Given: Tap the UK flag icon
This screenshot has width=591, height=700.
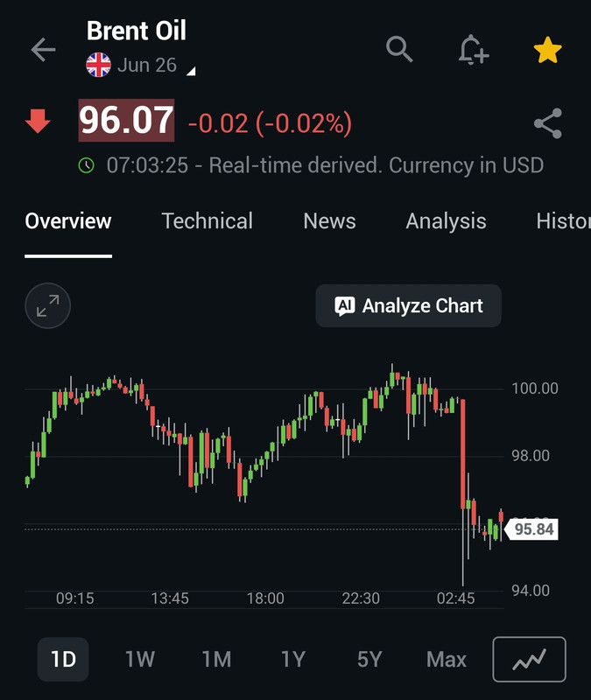Looking at the screenshot, I should 98,65.
